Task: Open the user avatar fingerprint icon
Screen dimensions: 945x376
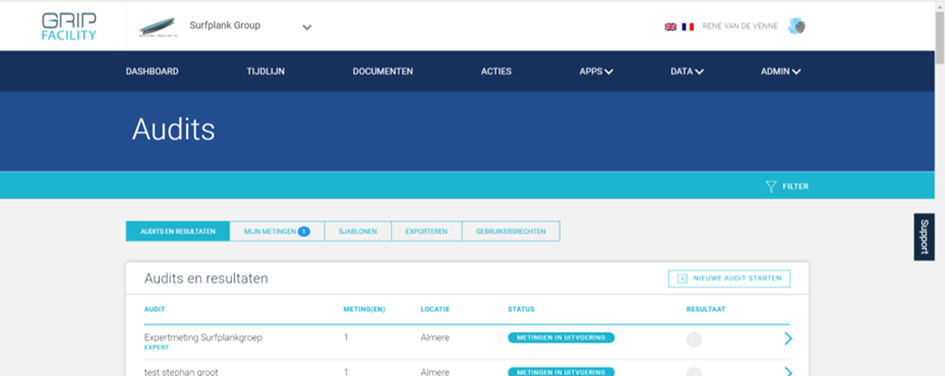Action: coord(797,27)
